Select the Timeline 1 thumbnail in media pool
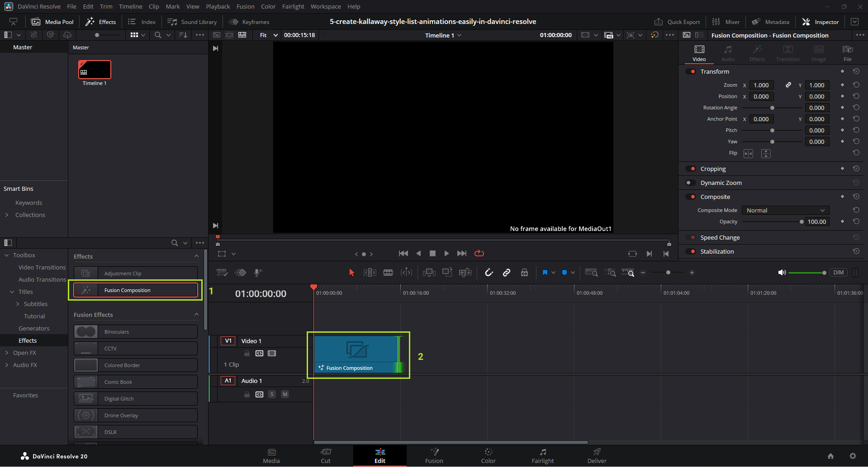Screen dimensions: 868x467 click(x=95, y=70)
